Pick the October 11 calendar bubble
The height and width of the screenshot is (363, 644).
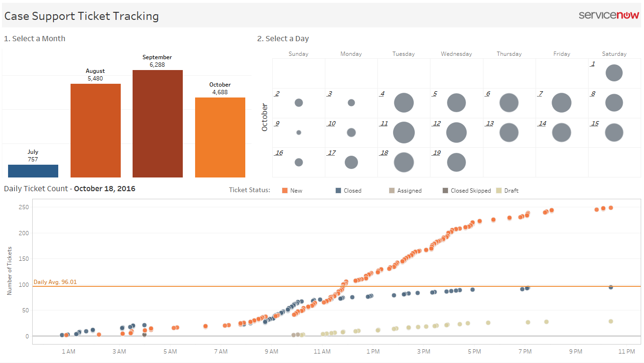(x=404, y=133)
